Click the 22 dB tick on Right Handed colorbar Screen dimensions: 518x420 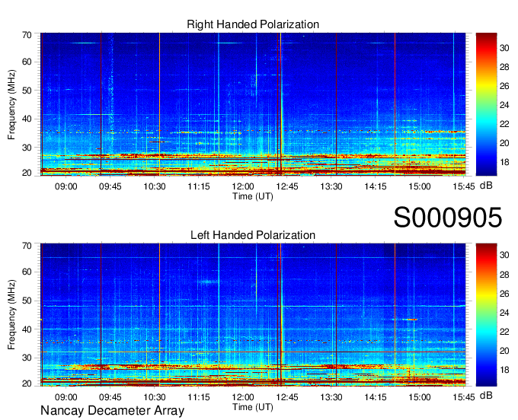[x=504, y=124]
